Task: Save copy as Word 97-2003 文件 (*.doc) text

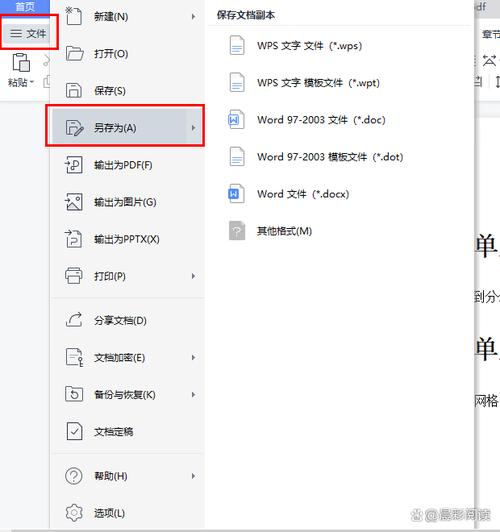Action: (321, 119)
